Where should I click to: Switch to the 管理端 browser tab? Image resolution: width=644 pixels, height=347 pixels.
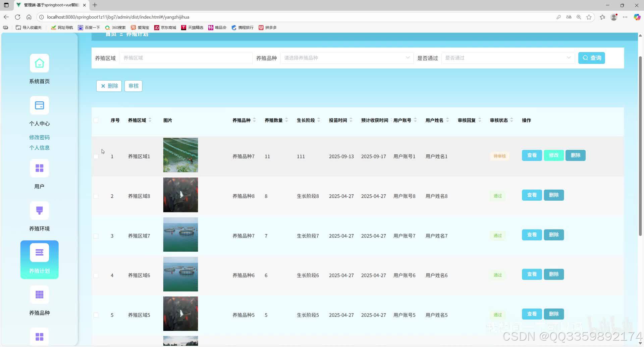tap(50, 5)
